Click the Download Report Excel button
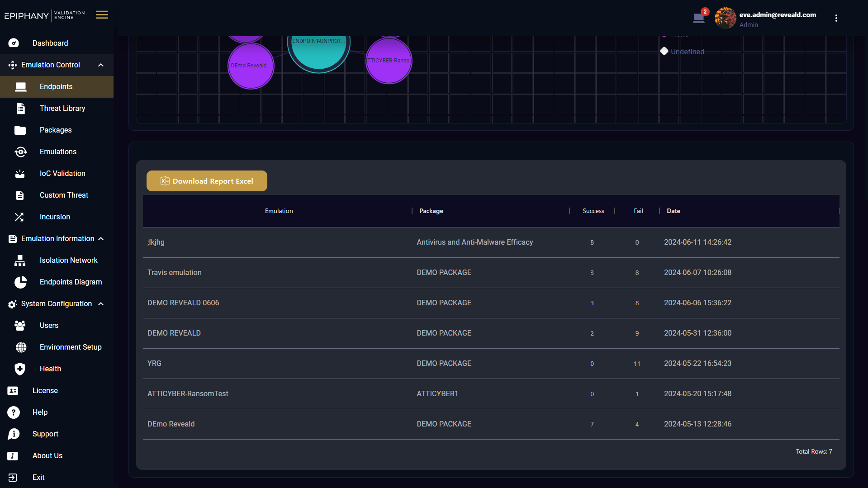 tap(207, 181)
